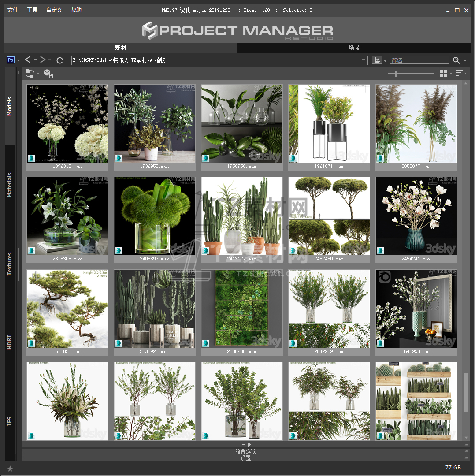The width and height of the screenshot is (475, 476).
Task: Switch to the 场景 tab
Action: point(354,48)
